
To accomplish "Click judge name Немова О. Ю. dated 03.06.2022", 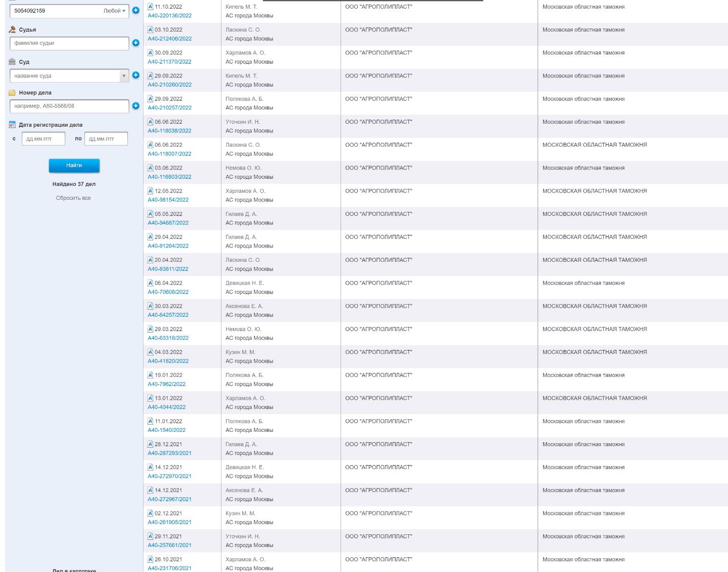I will (243, 168).
